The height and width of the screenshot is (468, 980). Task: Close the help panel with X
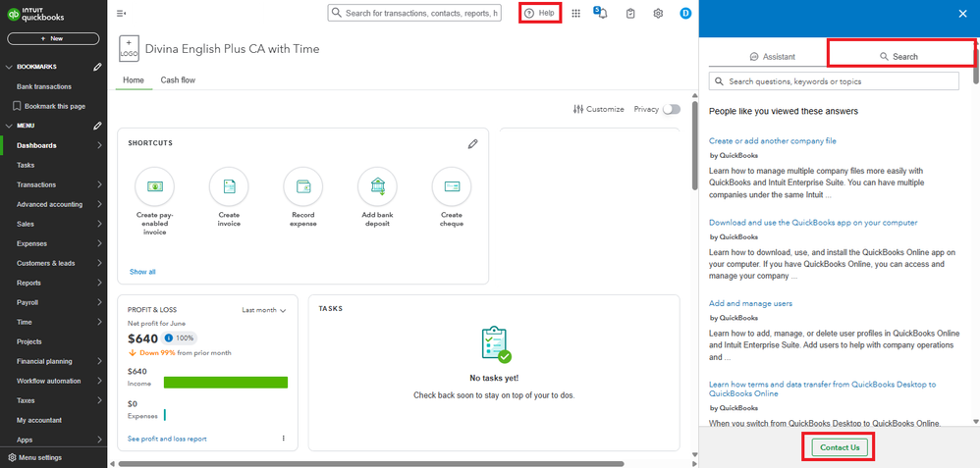(962, 14)
